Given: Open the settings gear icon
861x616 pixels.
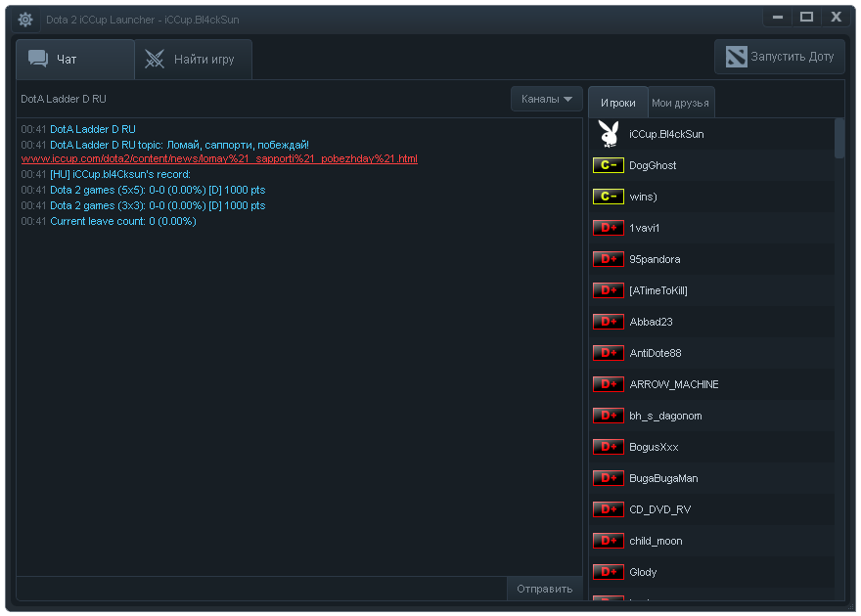Looking at the screenshot, I should (x=25, y=20).
